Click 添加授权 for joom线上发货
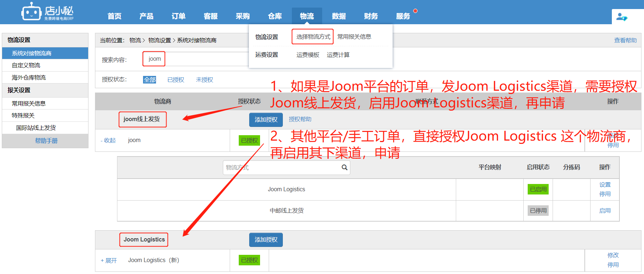The width and height of the screenshot is (644, 274). click(x=266, y=120)
